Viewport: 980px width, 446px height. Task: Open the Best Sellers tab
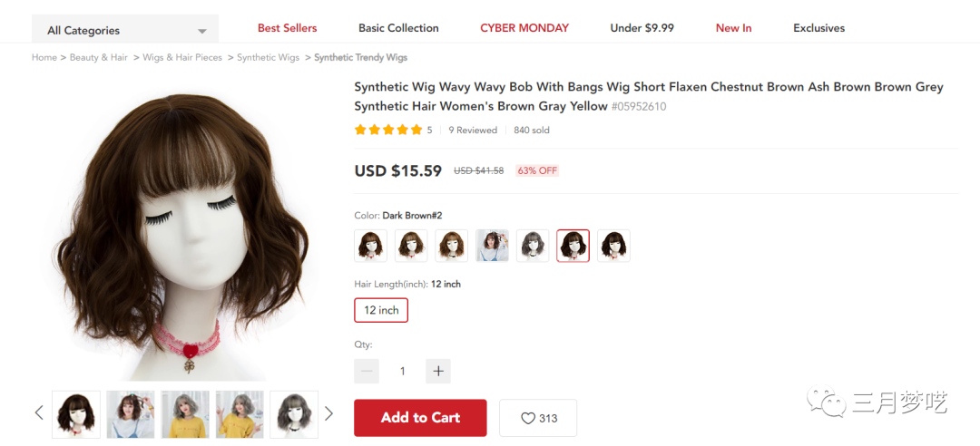[x=287, y=28]
